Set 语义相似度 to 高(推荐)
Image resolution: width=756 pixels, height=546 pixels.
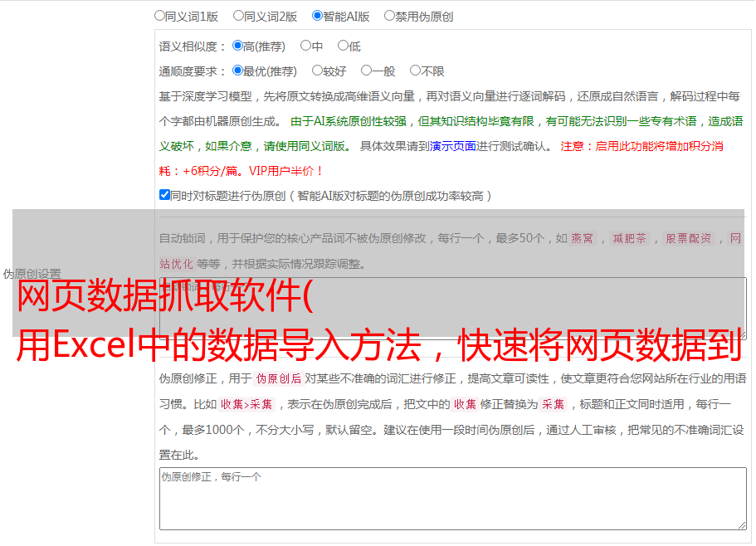tap(238, 46)
